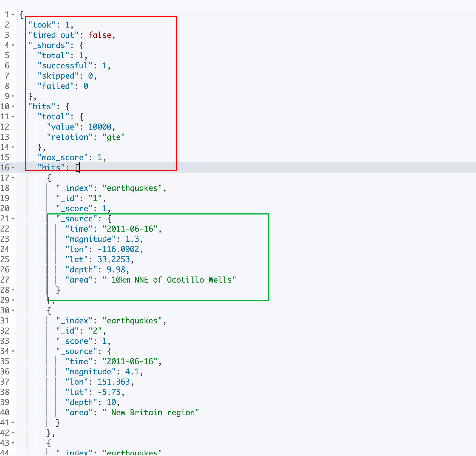The image size is (476, 456).
Task: Collapse the "_source" block on line 34
Action: tap(13, 351)
